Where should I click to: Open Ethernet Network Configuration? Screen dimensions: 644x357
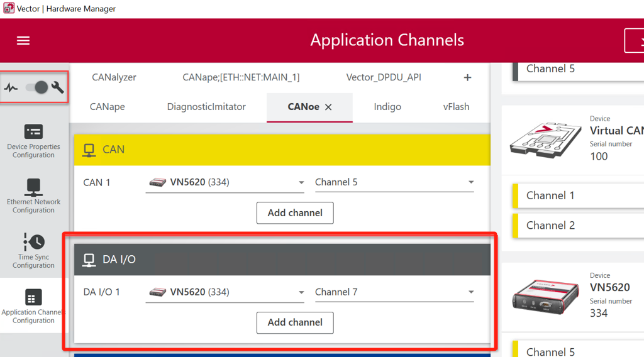point(33,196)
